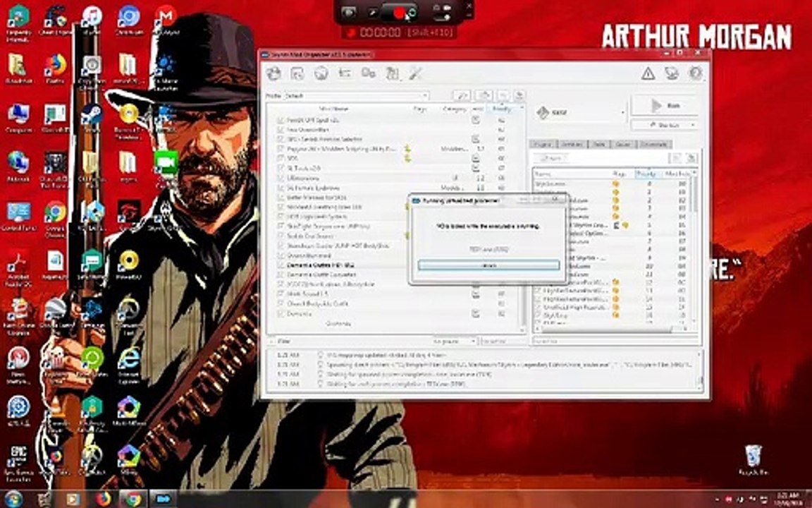Toggle the HDT HighHeels System checkbox
Screen dimensions: 812x508
coord(280,217)
